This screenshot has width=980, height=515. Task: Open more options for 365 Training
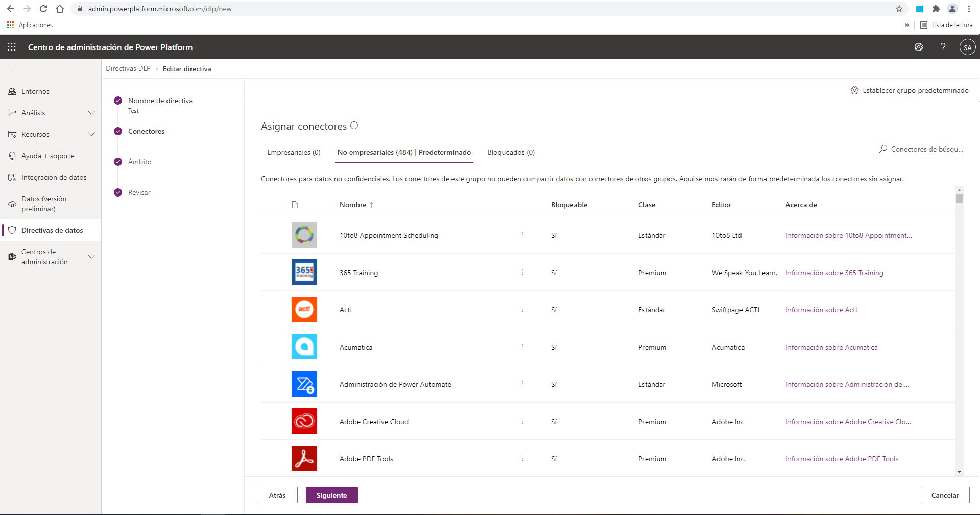click(x=522, y=272)
